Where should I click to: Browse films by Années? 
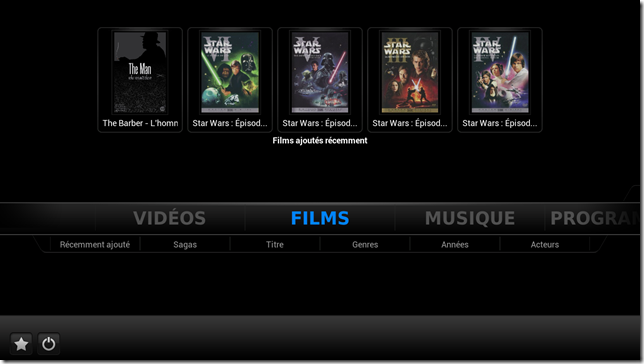[x=455, y=244]
